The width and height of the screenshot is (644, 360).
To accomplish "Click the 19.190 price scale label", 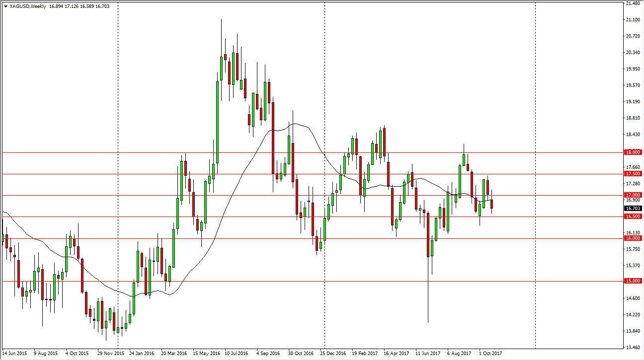I will (x=634, y=102).
